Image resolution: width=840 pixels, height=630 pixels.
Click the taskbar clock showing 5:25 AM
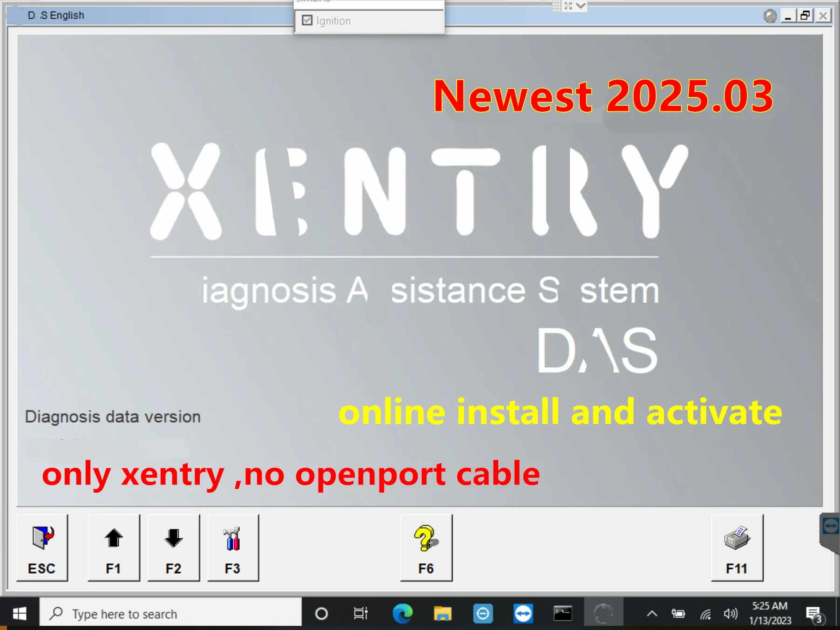770,613
